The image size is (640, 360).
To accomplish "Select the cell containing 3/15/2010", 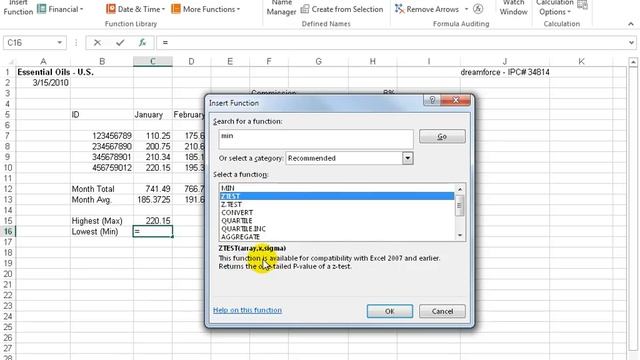I will [x=43, y=83].
